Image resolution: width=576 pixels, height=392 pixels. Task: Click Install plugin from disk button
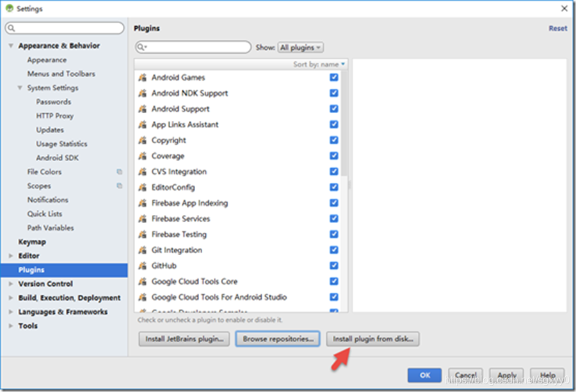pyautogui.click(x=373, y=339)
